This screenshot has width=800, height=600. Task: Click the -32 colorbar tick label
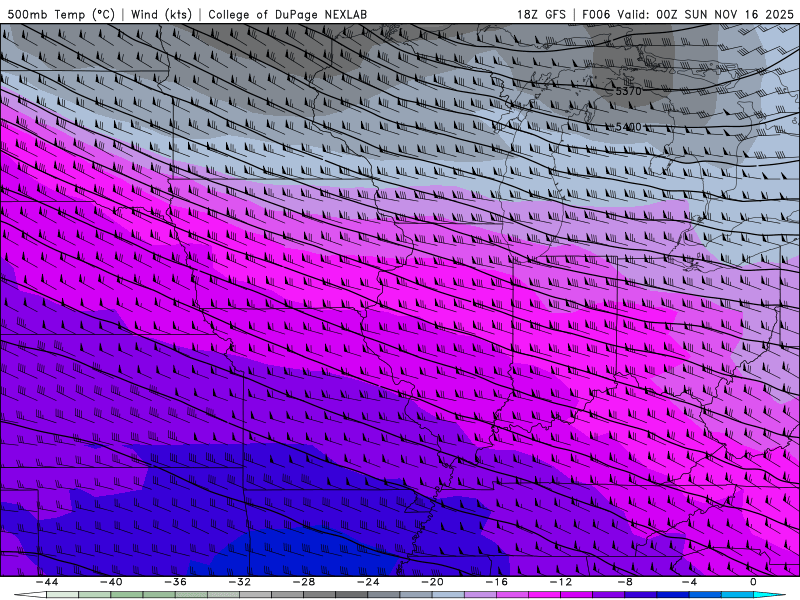pos(240,582)
